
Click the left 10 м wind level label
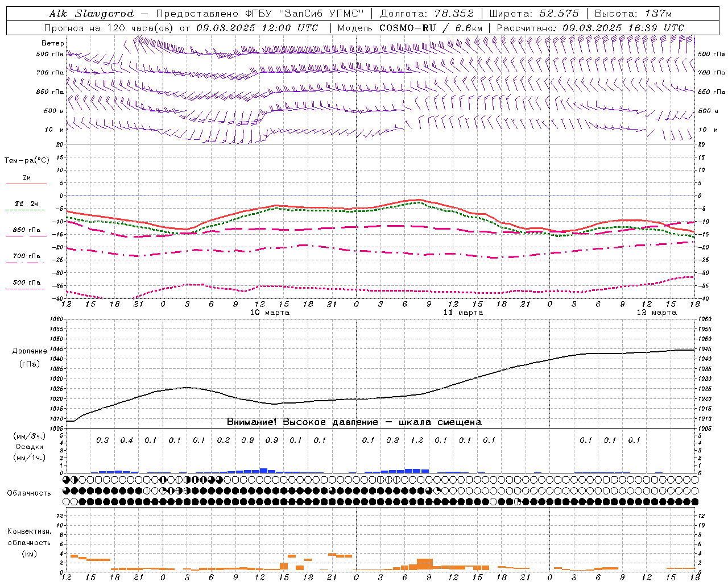pyautogui.click(x=55, y=130)
